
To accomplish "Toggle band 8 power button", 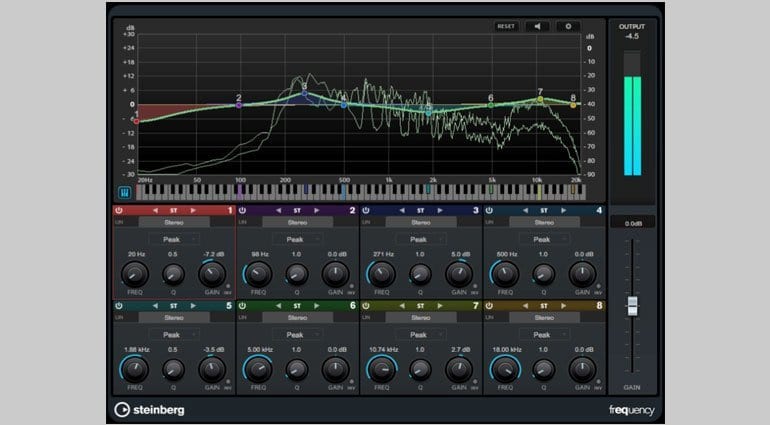I will [x=489, y=306].
